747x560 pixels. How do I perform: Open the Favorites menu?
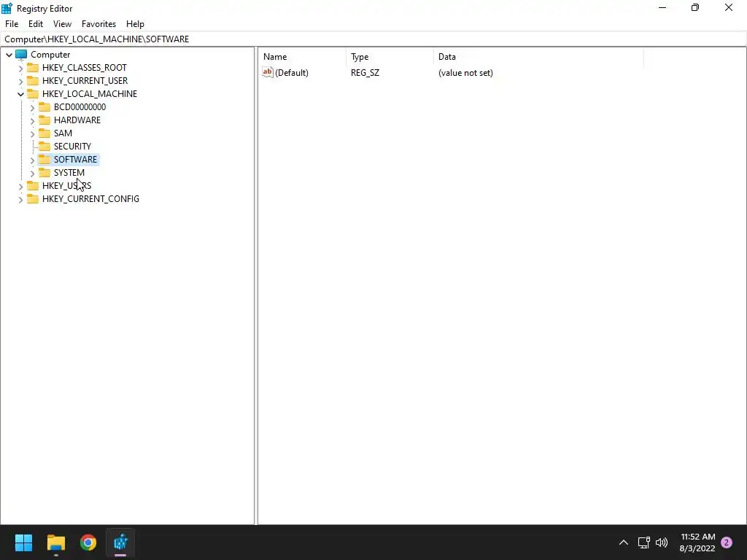click(98, 24)
